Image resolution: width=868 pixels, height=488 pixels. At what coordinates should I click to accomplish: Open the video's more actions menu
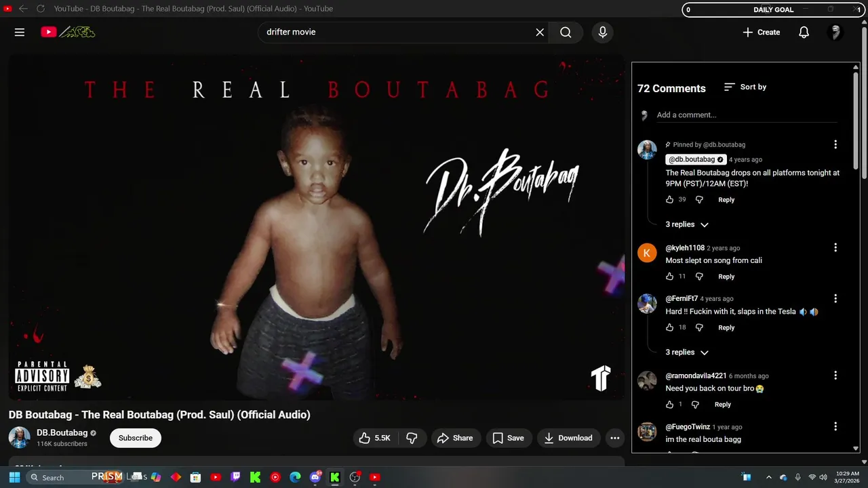tap(614, 438)
